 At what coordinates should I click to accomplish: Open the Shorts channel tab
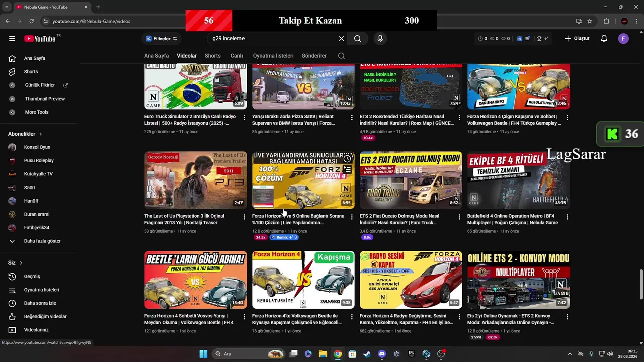(213, 56)
